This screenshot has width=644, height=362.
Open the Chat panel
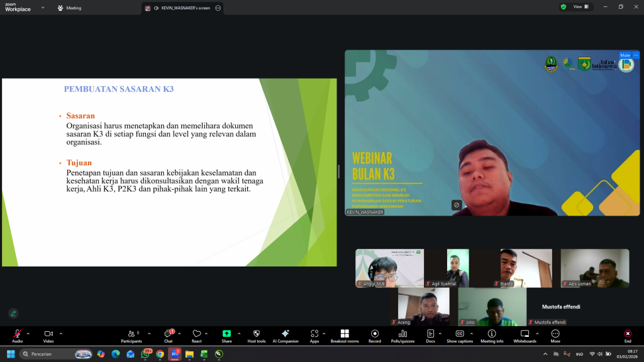[x=168, y=335]
